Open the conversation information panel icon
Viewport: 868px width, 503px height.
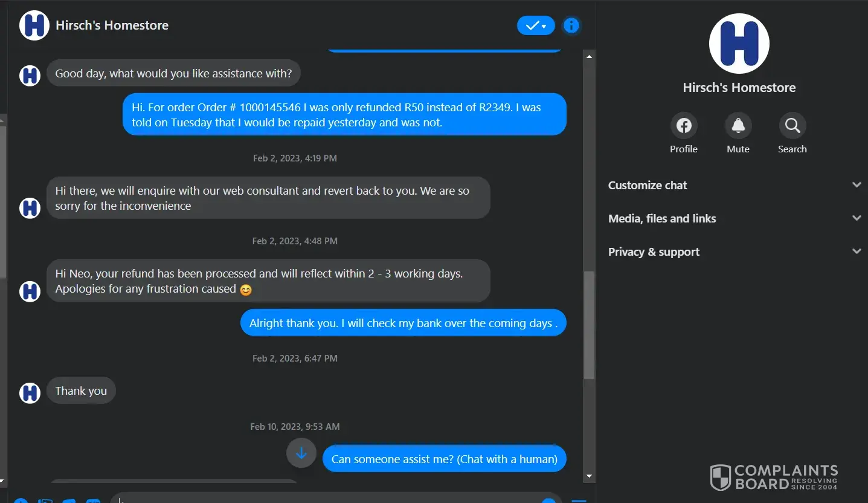click(x=571, y=25)
